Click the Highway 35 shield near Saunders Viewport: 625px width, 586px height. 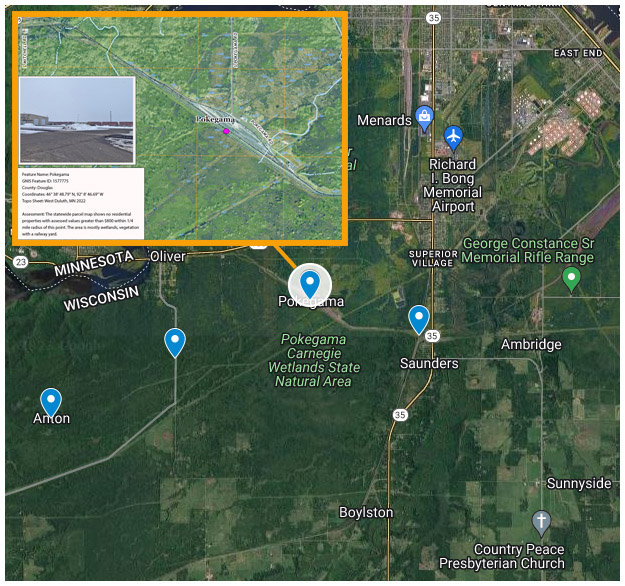[x=432, y=336]
